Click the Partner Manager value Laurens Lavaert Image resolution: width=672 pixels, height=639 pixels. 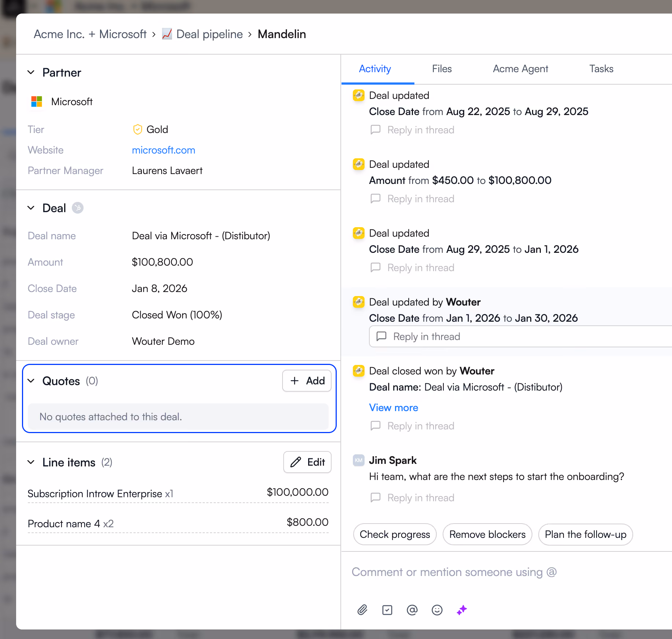(167, 171)
